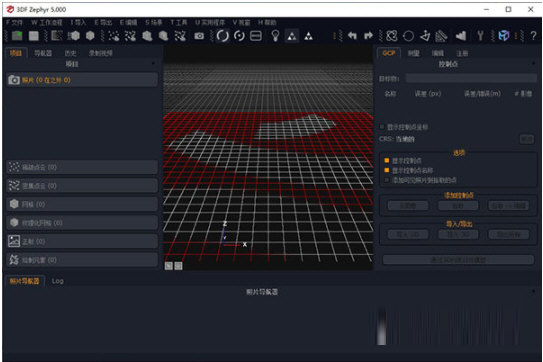Click the wide button at GCP panel bottom
This screenshot has height=362, width=543.
point(458,259)
